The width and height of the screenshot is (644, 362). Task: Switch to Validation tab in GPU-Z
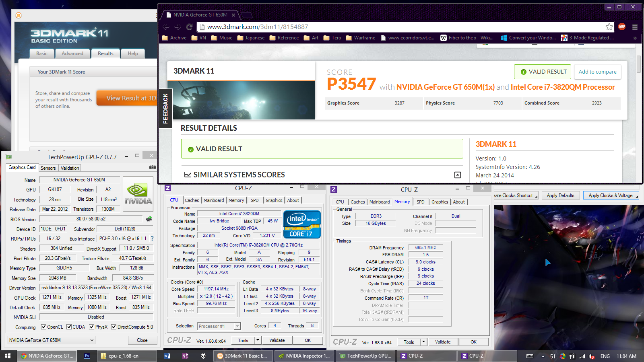click(x=70, y=168)
